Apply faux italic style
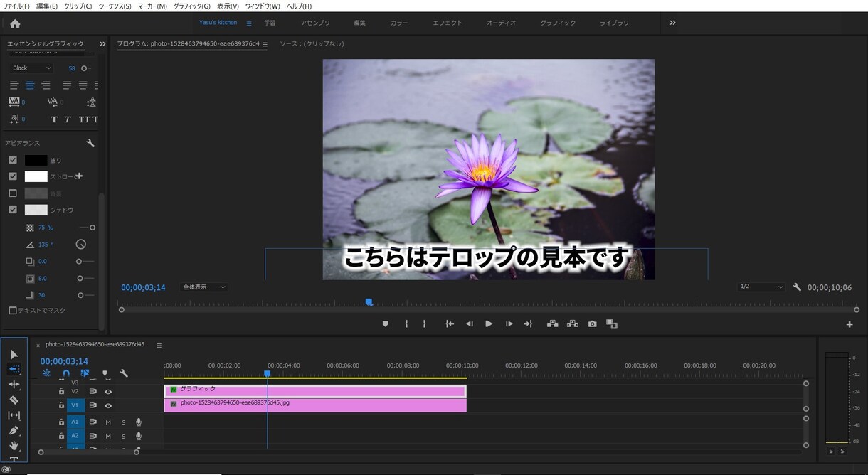 coord(68,119)
